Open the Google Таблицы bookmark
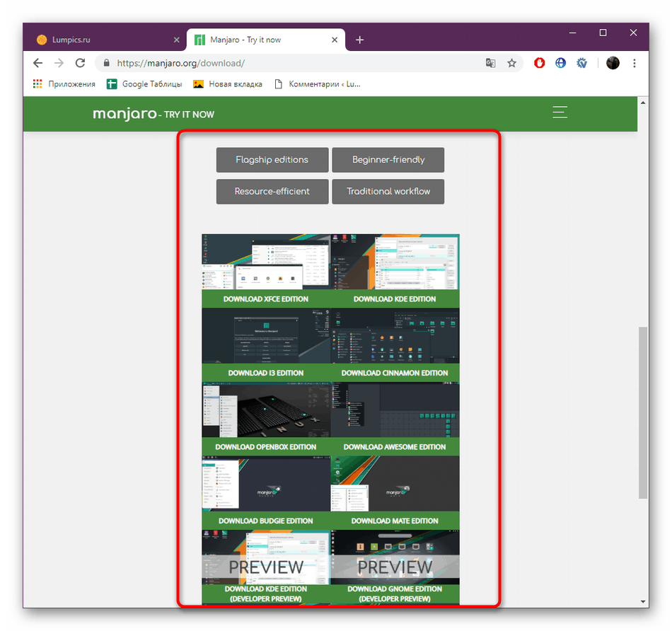Image resolution: width=672 pixels, height=631 pixels. pyautogui.click(x=144, y=84)
